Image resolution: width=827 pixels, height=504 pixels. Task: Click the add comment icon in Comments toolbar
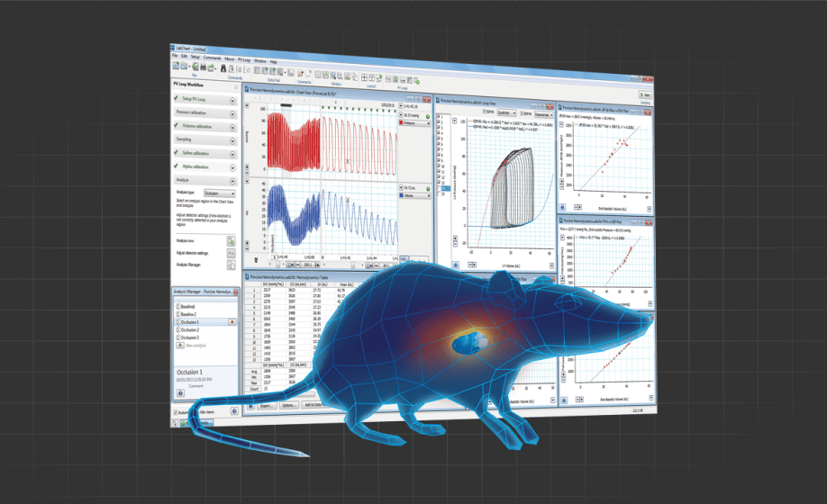coord(301,74)
